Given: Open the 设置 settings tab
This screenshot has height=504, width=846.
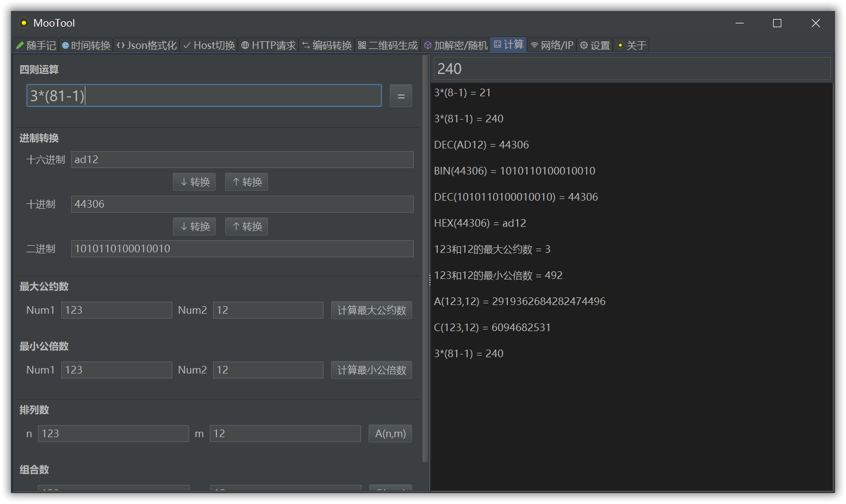Looking at the screenshot, I should [595, 45].
